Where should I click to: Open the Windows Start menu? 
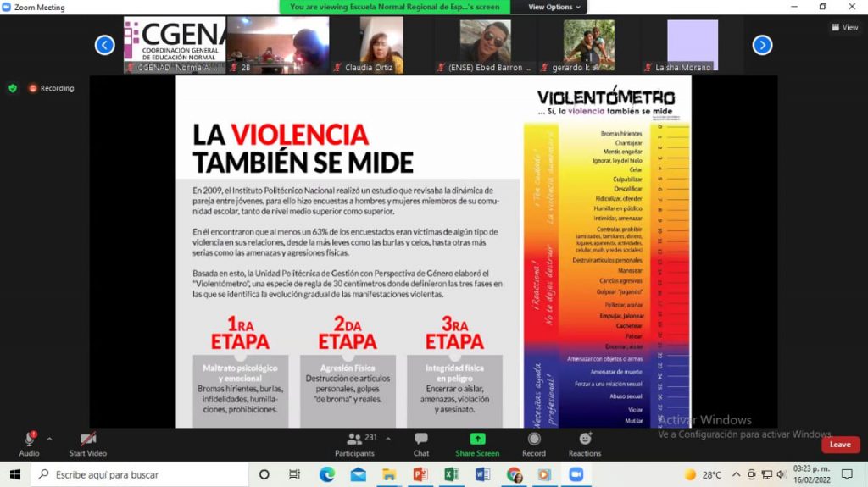[15, 474]
